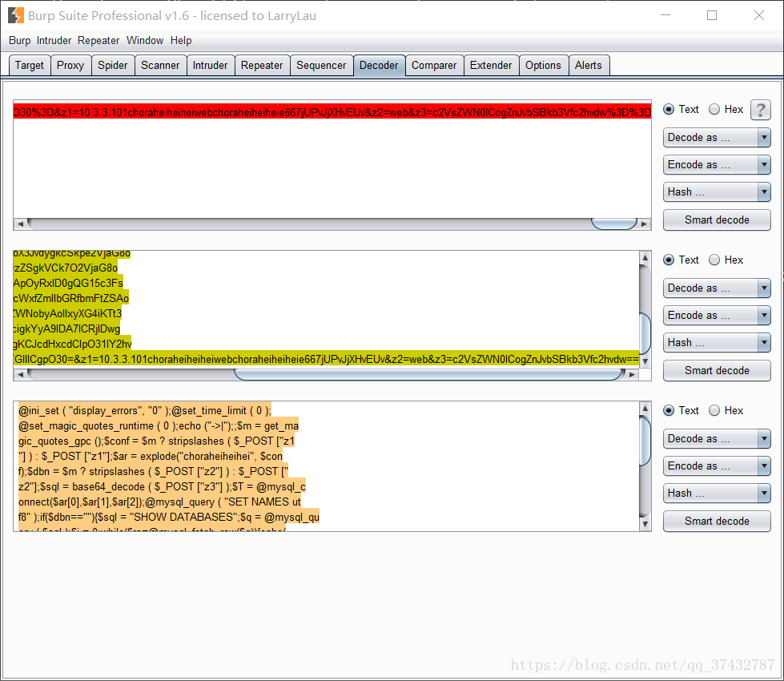Click up arrow of second panel vertical scrollbar
This screenshot has height=681, width=784.
point(645,257)
